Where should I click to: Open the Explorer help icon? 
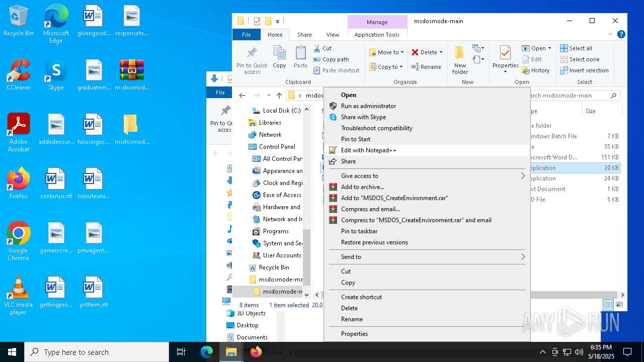pos(621,35)
